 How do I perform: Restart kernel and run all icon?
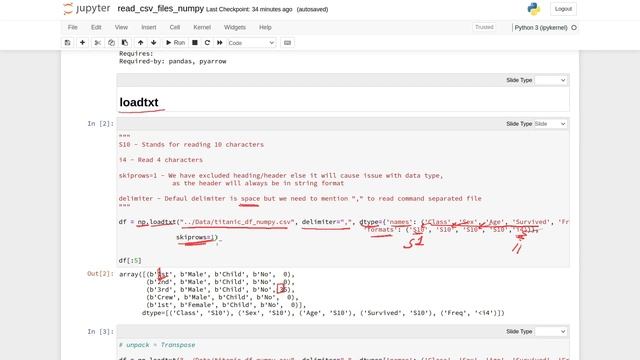(220, 43)
